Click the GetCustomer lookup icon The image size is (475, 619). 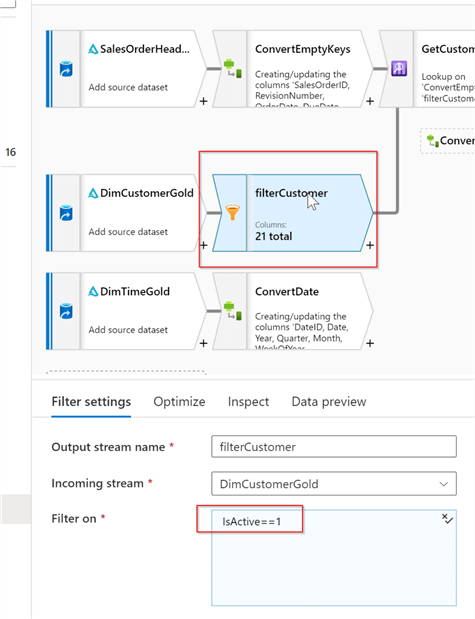point(399,69)
